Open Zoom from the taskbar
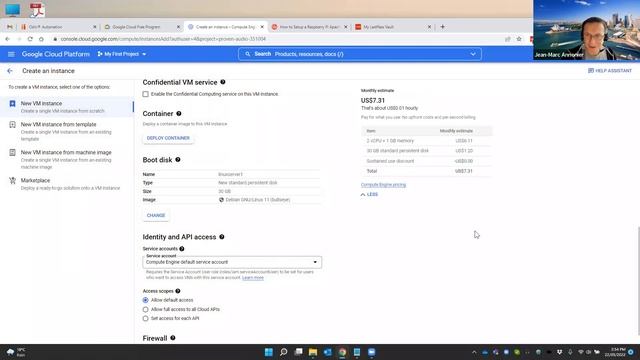 pyautogui.click(x=372, y=352)
